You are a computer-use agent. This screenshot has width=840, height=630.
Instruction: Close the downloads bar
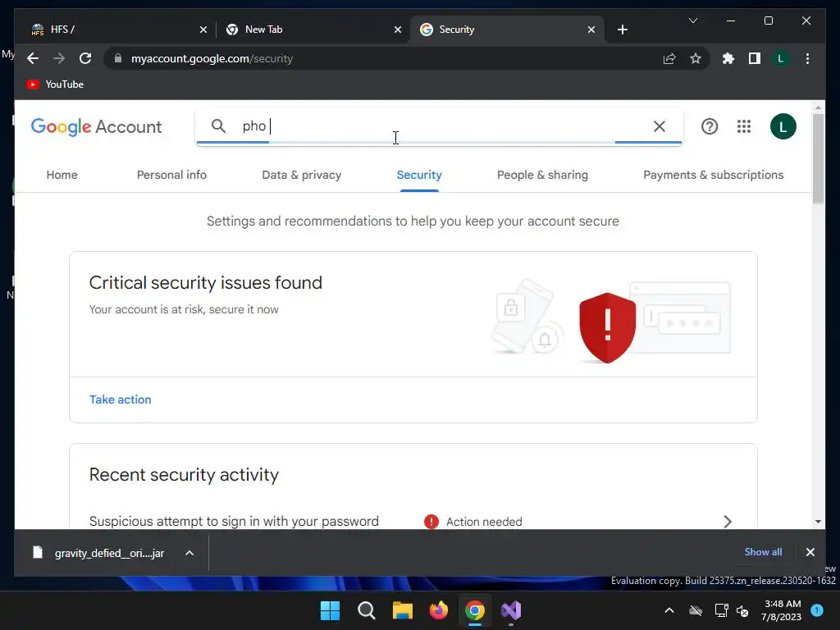tap(810, 552)
